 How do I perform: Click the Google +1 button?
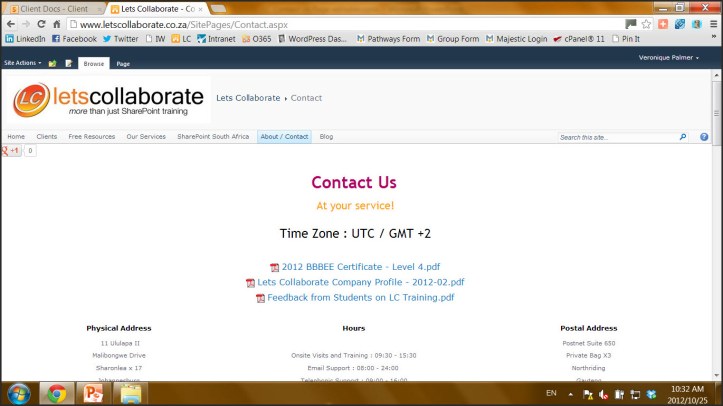[x=11, y=151]
